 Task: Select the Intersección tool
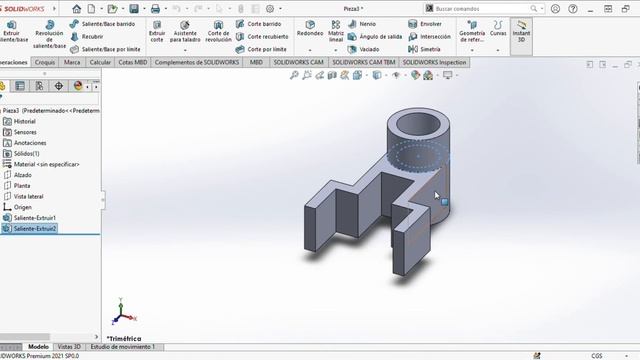tap(429, 37)
